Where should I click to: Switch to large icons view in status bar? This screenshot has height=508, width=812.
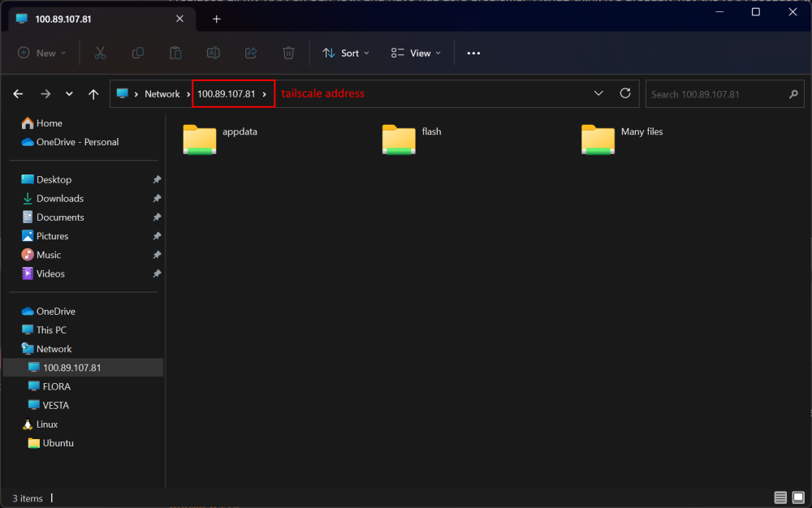(x=798, y=497)
